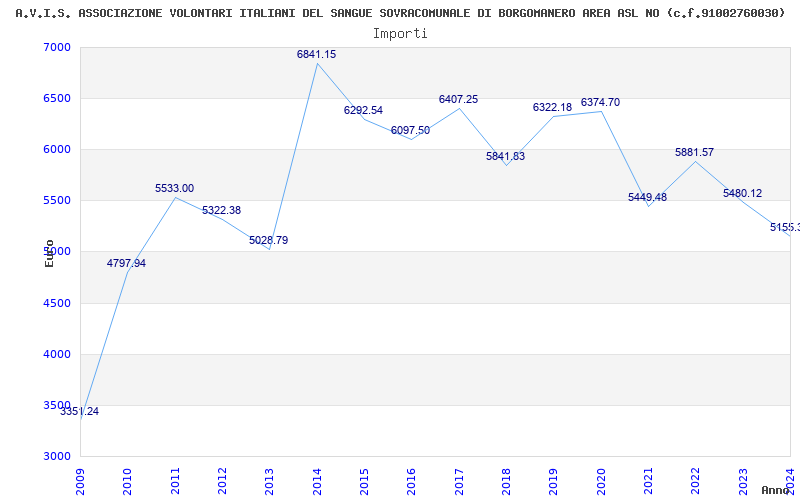Click y-axis tick label 5500
The height and width of the screenshot is (500, 800).
(57, 201)
